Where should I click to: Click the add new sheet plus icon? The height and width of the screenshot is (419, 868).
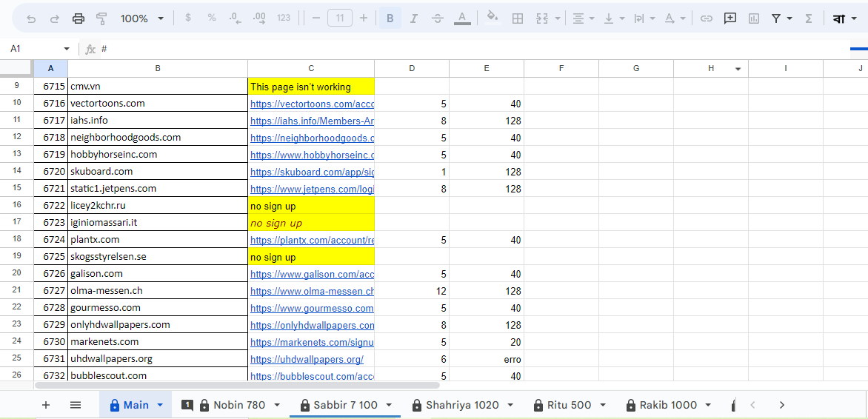46,405
